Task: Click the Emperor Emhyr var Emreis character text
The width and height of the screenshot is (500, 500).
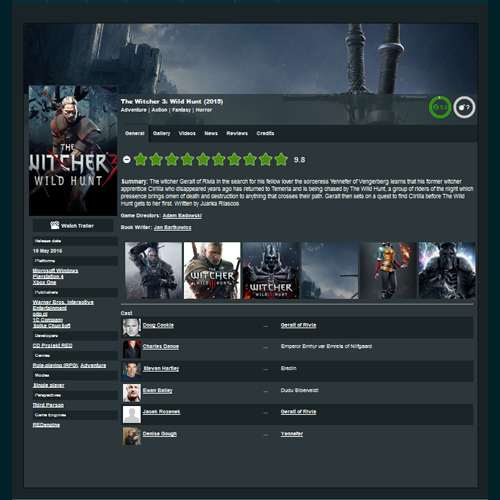Action: coord(326,346)
